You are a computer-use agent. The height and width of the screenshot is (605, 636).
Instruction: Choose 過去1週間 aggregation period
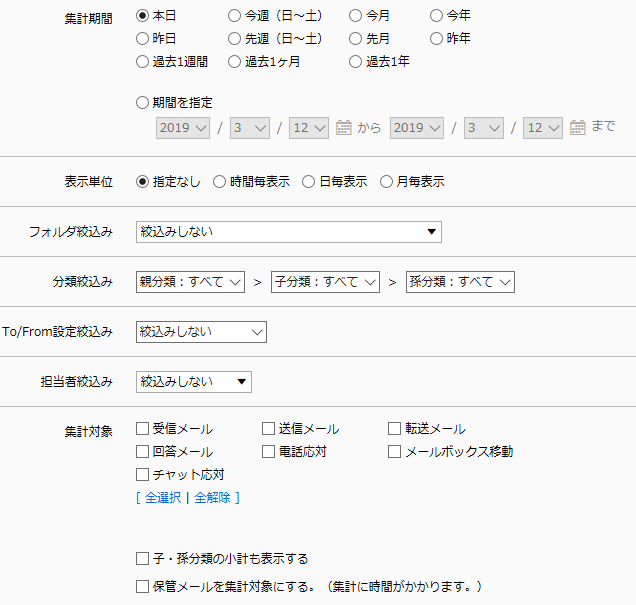[142, 62]
